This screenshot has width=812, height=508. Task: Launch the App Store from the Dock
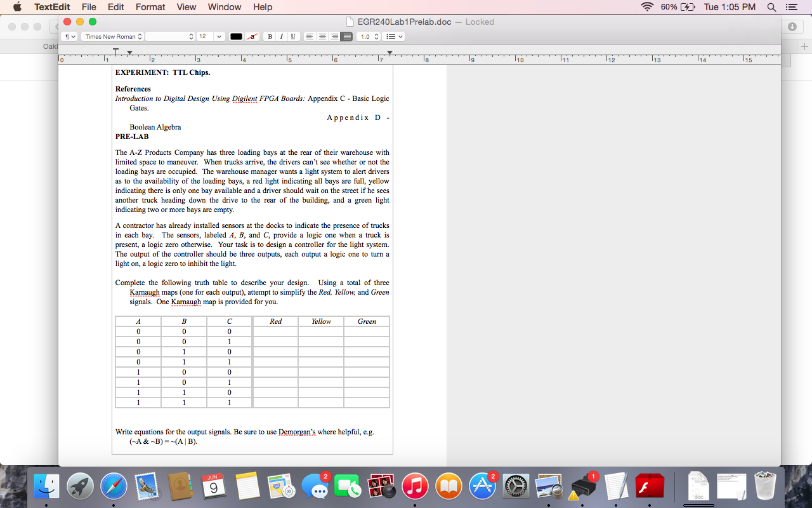[x=482, y=486]
